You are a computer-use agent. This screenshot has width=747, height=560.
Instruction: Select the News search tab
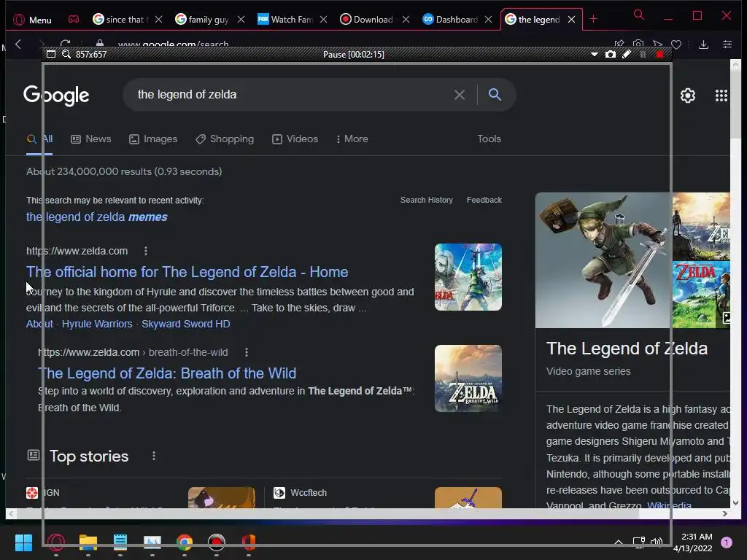pyautogui.click(x=91, y=139)
